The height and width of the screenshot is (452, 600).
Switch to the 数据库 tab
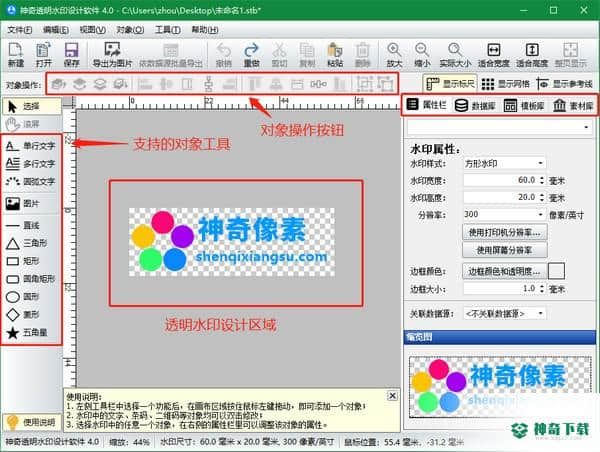pos(475,105)
